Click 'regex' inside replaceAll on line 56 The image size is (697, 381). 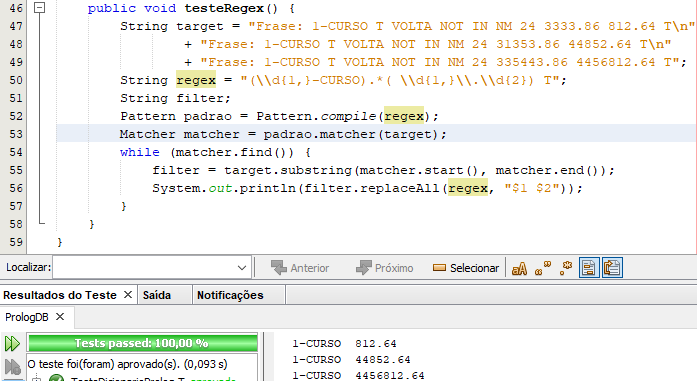pyautogui.click(x=468, y=188)
